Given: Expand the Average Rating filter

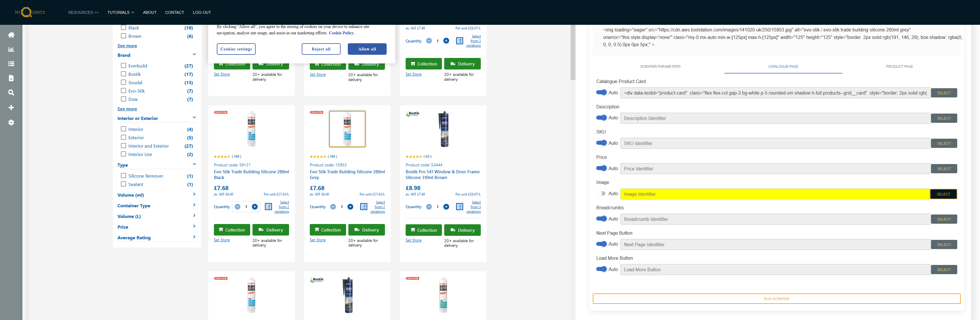Looking at the screenshot, I should (194, 237).
